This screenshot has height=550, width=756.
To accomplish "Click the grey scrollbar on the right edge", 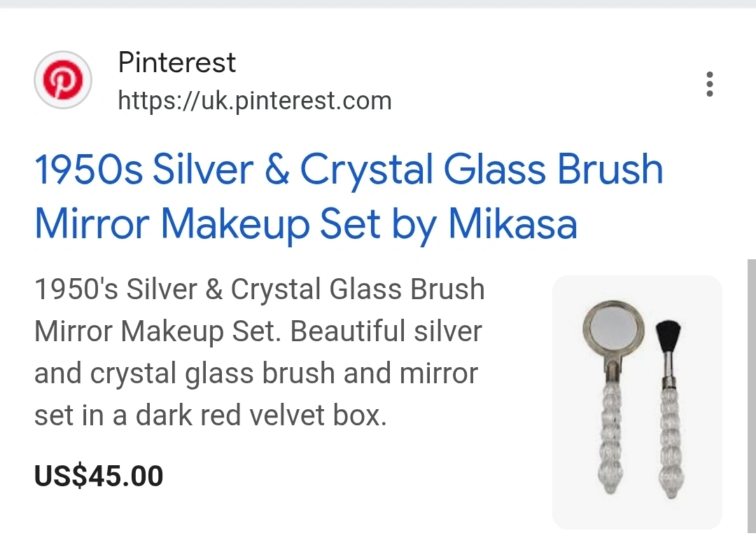I will click(752, 392).
